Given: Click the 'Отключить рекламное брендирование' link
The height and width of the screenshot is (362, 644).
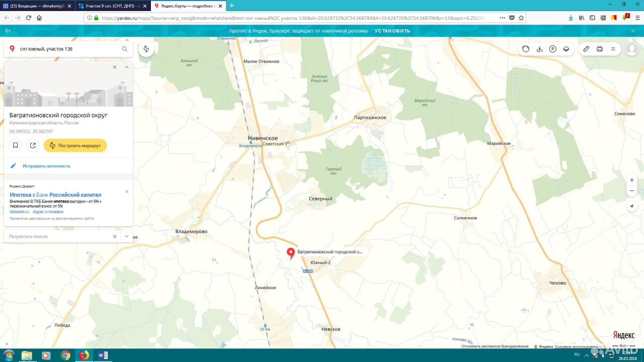Looking at the screenshot, I should pos(495,346).
